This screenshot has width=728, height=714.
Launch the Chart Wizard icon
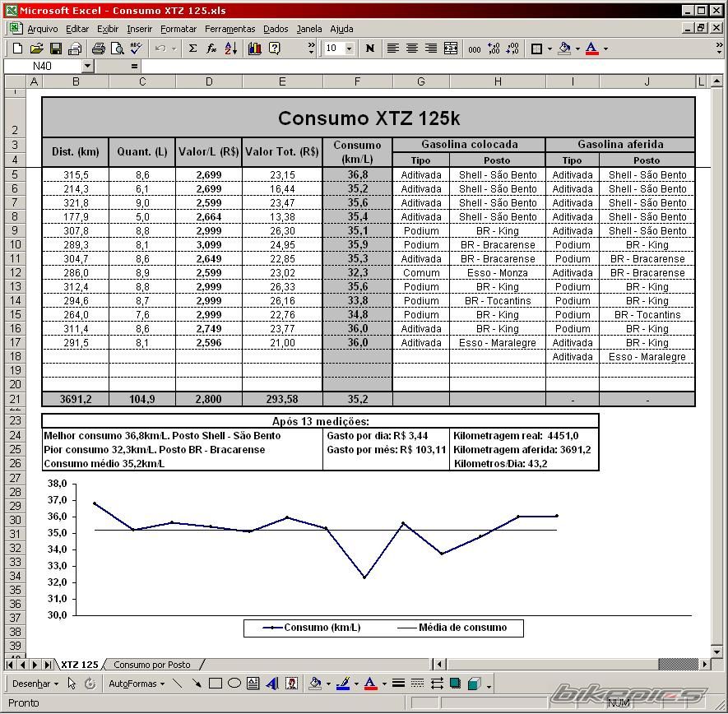click(x=255, y=49)
